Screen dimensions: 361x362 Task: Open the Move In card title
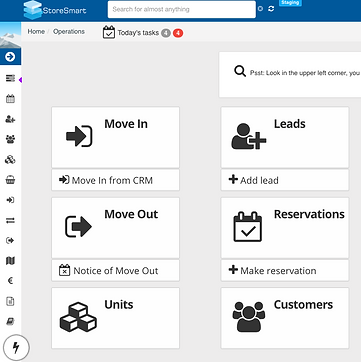[126, 124]
